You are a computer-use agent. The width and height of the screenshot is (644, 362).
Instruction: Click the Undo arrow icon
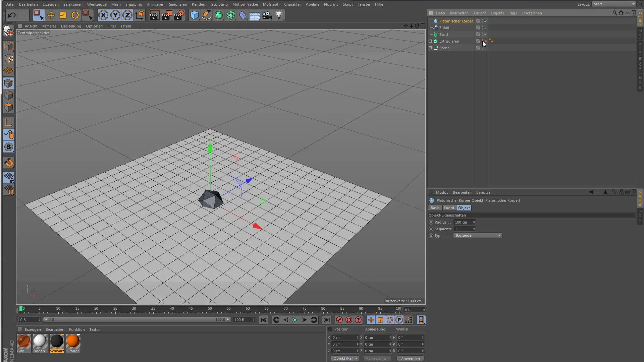[x=11, y=15]
